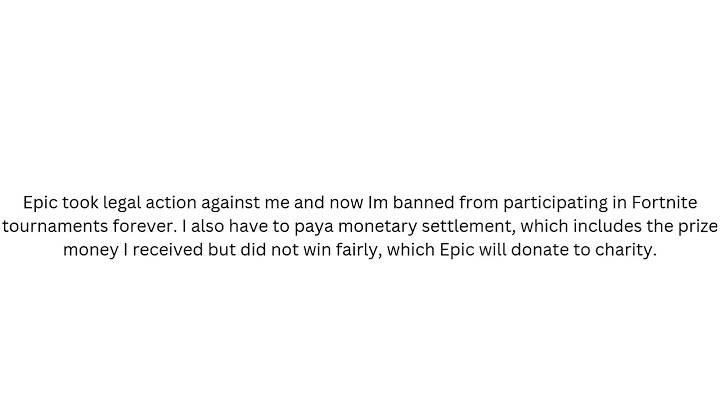Click the word "donate" in the last line
This screenshot has width=720, height=404.
tap(540, 250)
